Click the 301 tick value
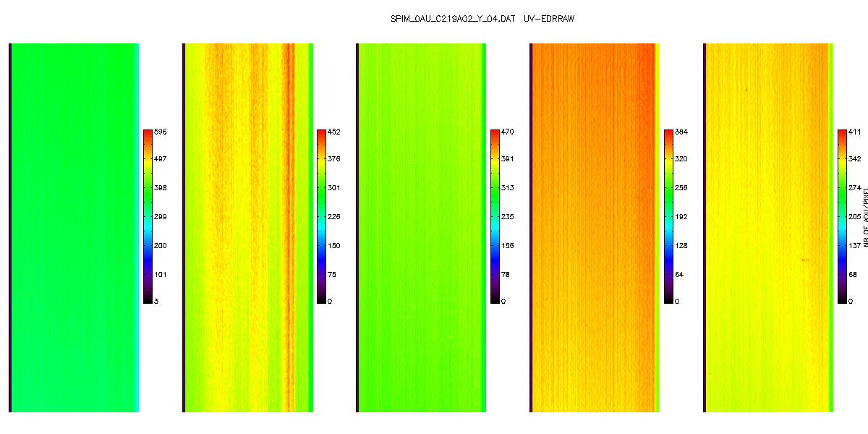The height and width of the screenshot is (434, 868). point(333,187)
